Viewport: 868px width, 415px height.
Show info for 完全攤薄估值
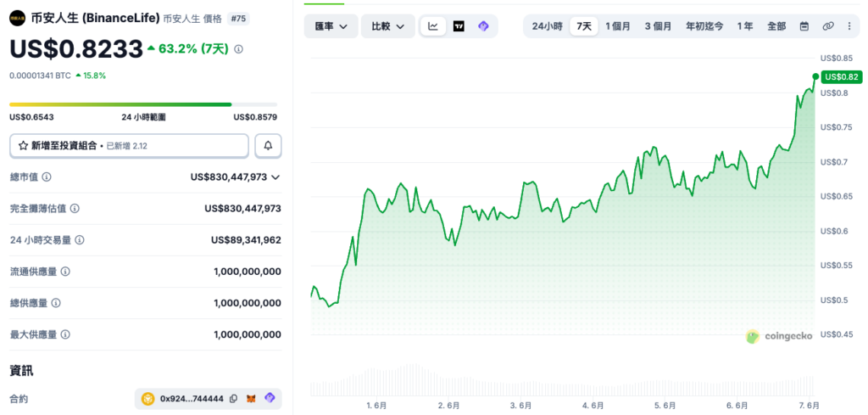tap(75, 209)
